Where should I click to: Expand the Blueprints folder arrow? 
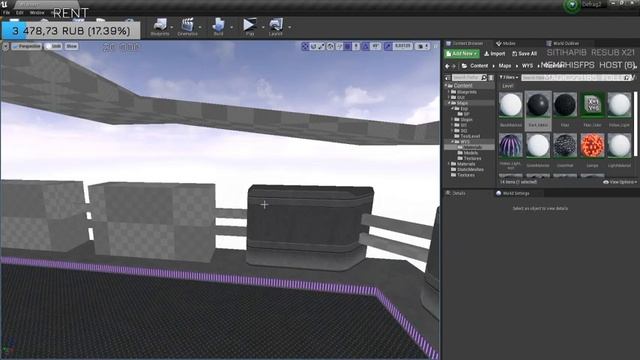pyautogui.click(x=449, y=92)
